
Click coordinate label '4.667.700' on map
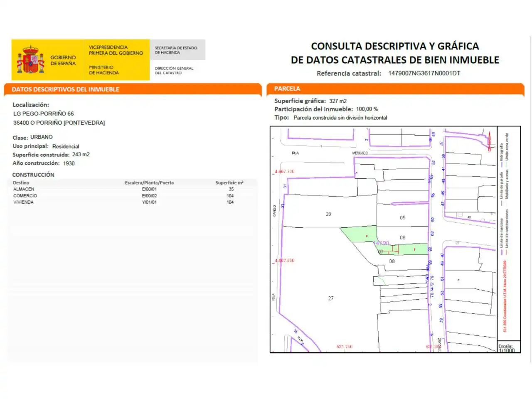pyautogui.click(x=284, y=171)
